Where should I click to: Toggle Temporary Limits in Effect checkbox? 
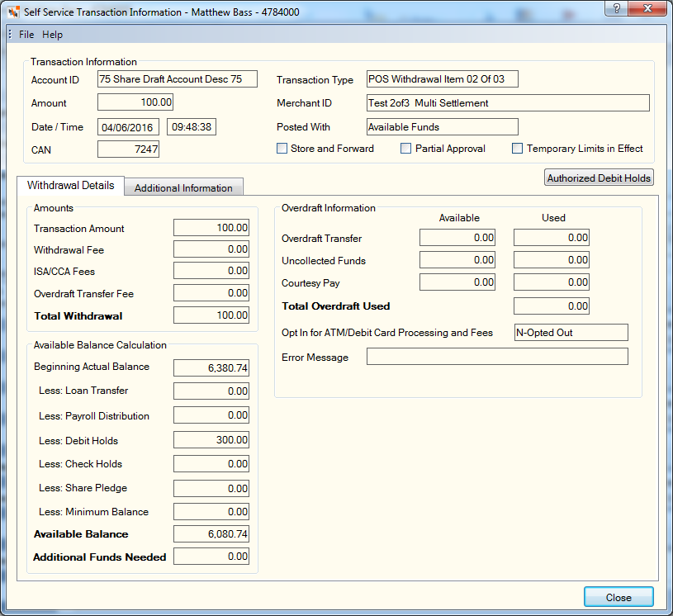(x=517, y=149)
